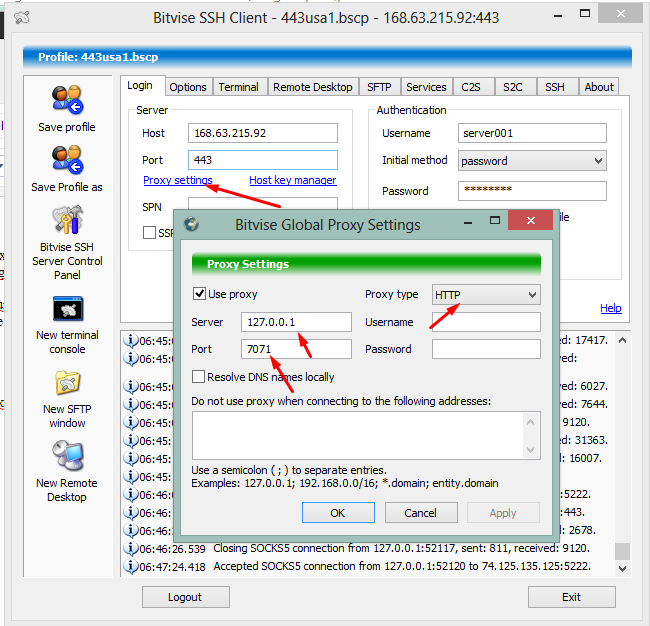Viewport: 650px width, 626px height.
Task: Toggle the SSH checkbox under SPN
Action: [149, 233]
